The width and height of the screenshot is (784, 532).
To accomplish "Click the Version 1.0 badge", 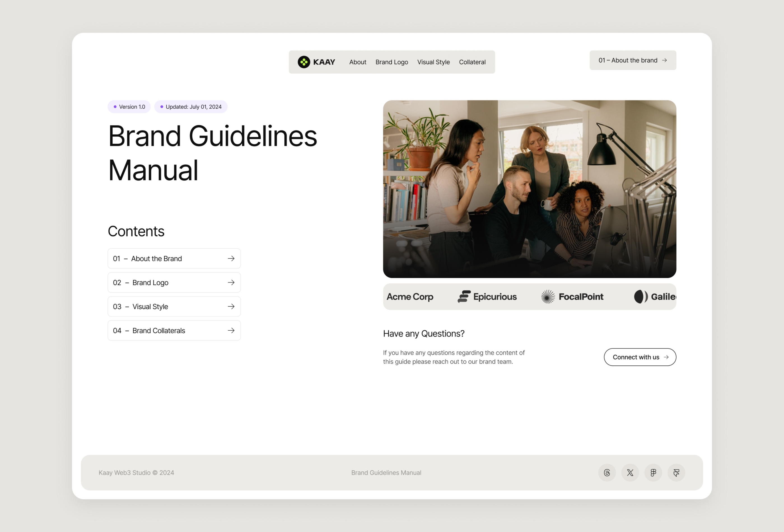I will [x=129, y=107].
